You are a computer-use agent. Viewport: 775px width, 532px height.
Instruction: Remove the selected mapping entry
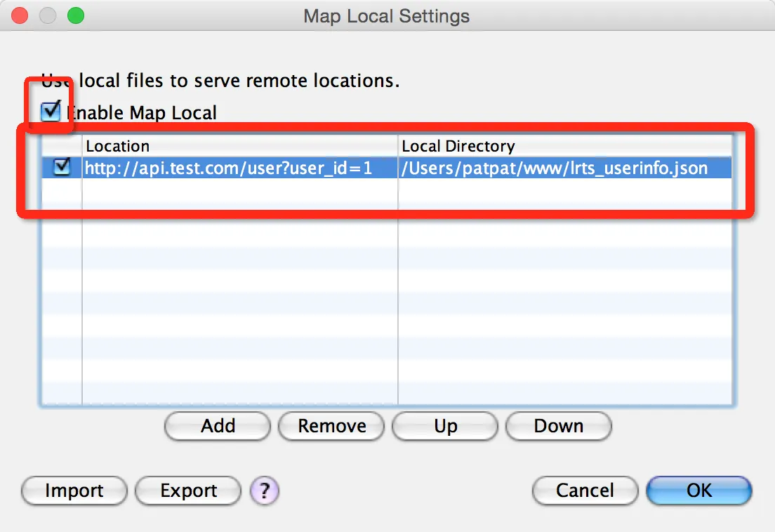(x=331, y=426)
